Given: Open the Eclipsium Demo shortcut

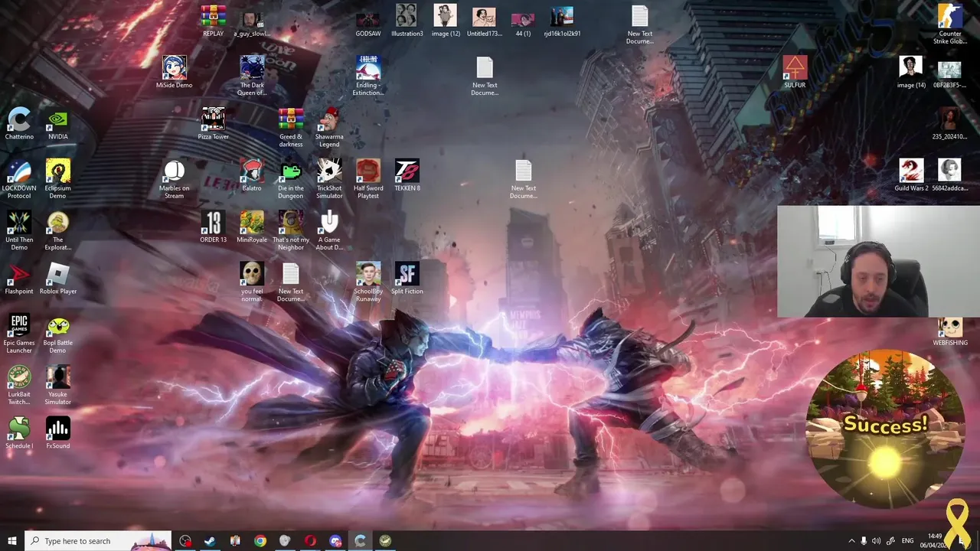Looking at the screenshot, I should 57,178.
